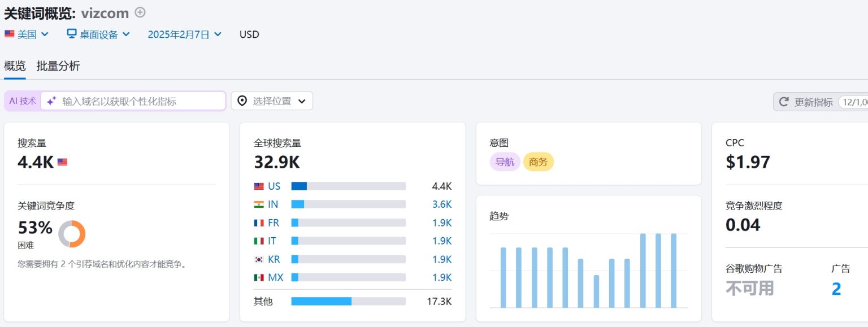The width and height of the screenshot is (868, 327).
Task: Click the desktop monitor icon
Action: click(x=72, y=34)
